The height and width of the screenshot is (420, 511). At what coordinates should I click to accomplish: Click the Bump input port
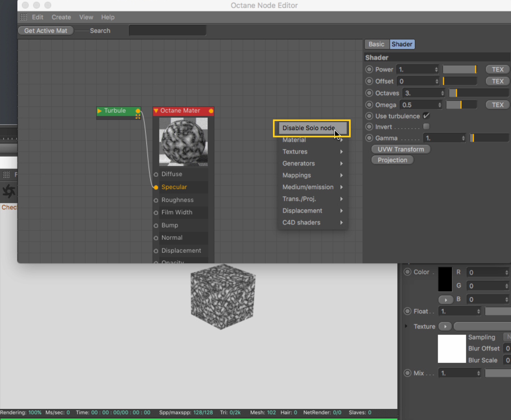[156, 226]
